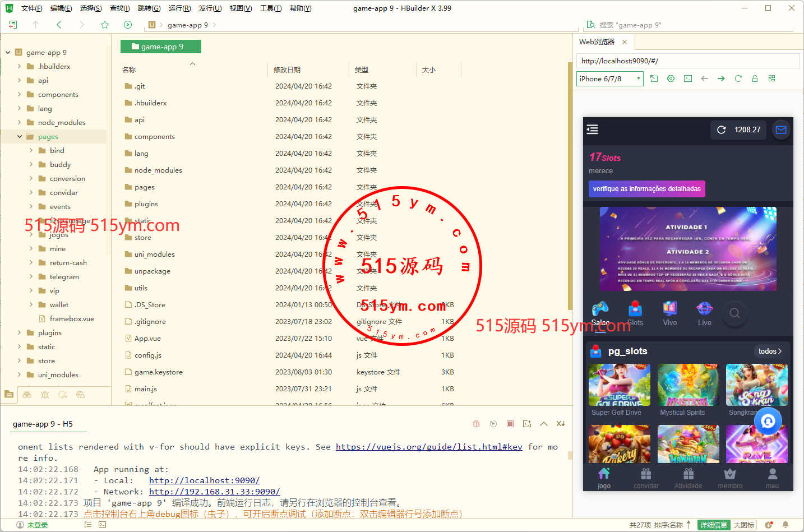Open the http://localhost:9090/ link in console
The height and width of the screenshot is (532, 804).
204,480
